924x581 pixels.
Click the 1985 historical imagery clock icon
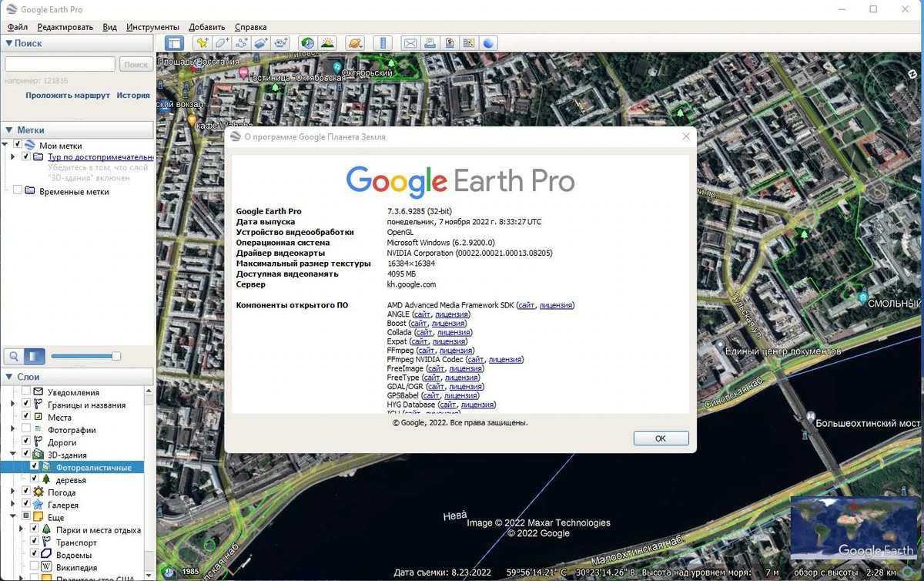(169, 573)
